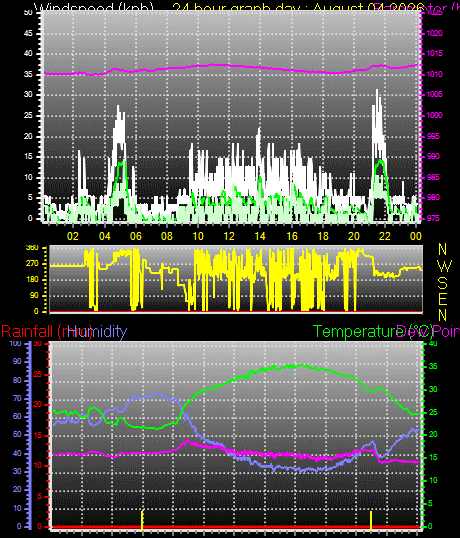Viewport: 460px width, 538px height.
Task: Click the 180 wind direction axis value
Action: pos(32,280)
